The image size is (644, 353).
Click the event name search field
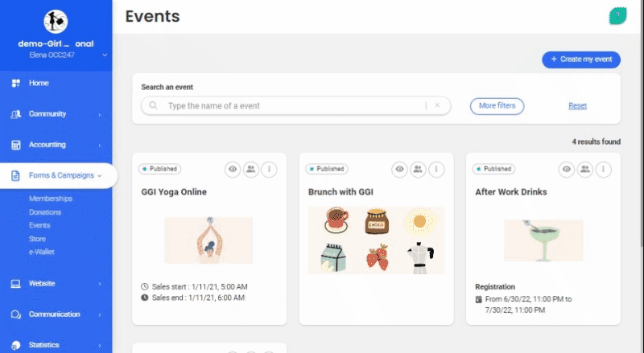click(x=290, y=105)
